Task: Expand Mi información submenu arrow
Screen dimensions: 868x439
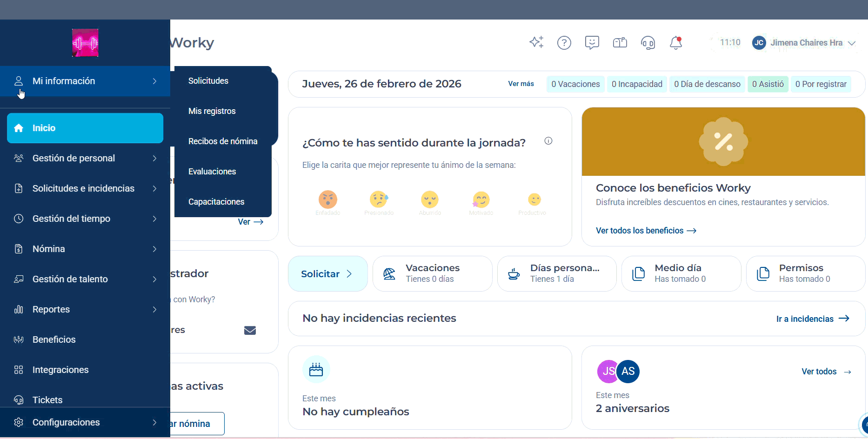Action: click(x=154, y=81)
